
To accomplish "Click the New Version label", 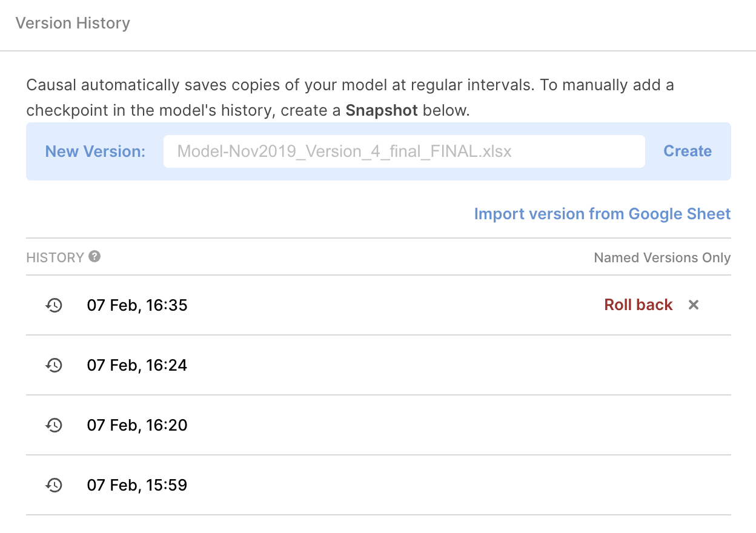I will coord(95,151).
